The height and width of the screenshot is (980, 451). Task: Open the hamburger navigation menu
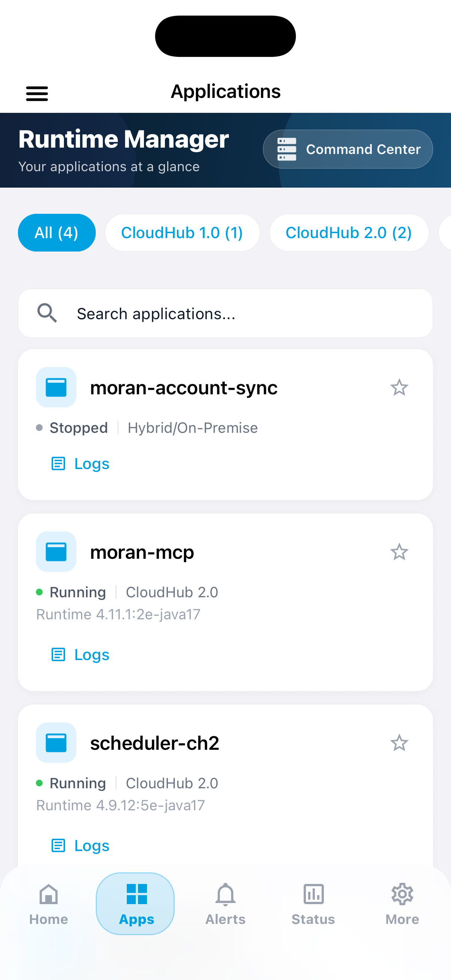tap(37, 93)
